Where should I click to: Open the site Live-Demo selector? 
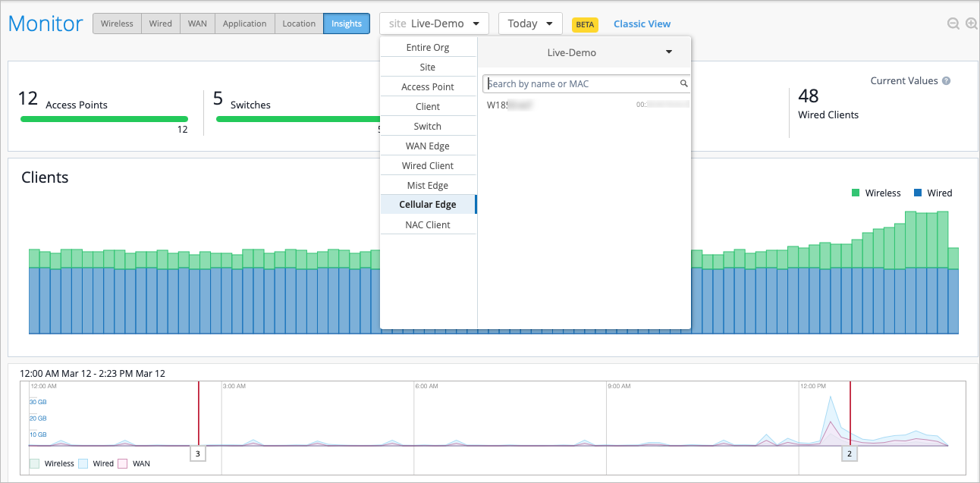pyautogui.click(x=433, y=24)
